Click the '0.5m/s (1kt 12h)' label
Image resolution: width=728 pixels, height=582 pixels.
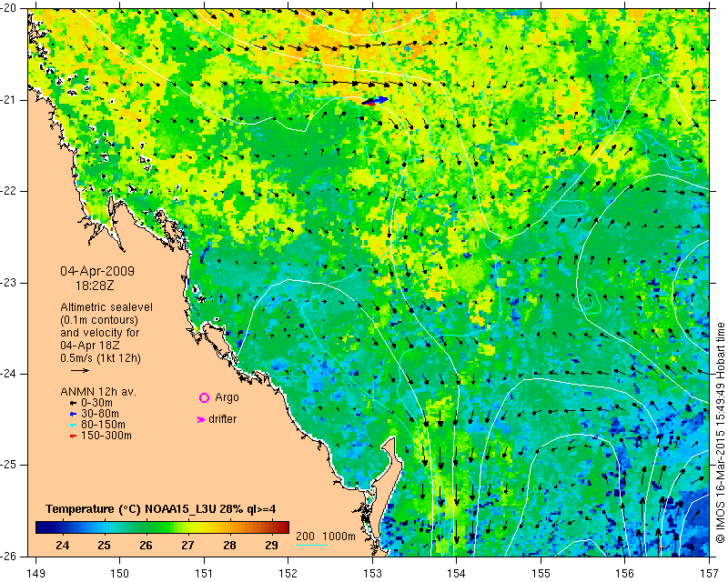[100, 358]
